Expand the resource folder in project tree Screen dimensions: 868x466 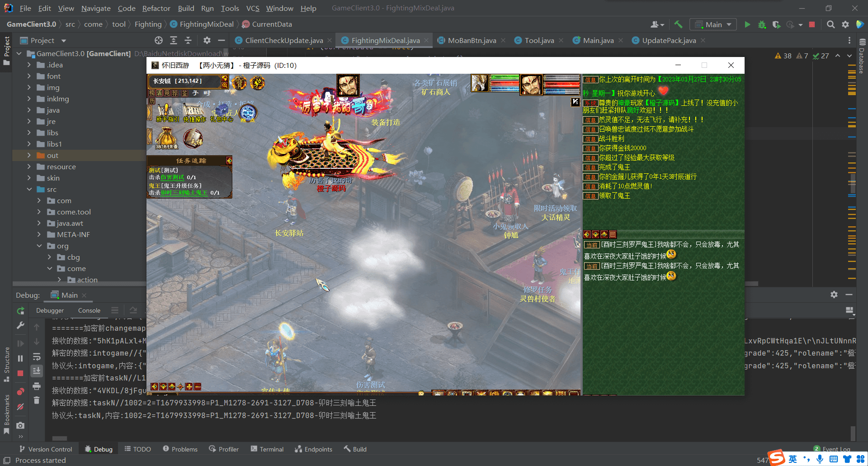point(29,166)
